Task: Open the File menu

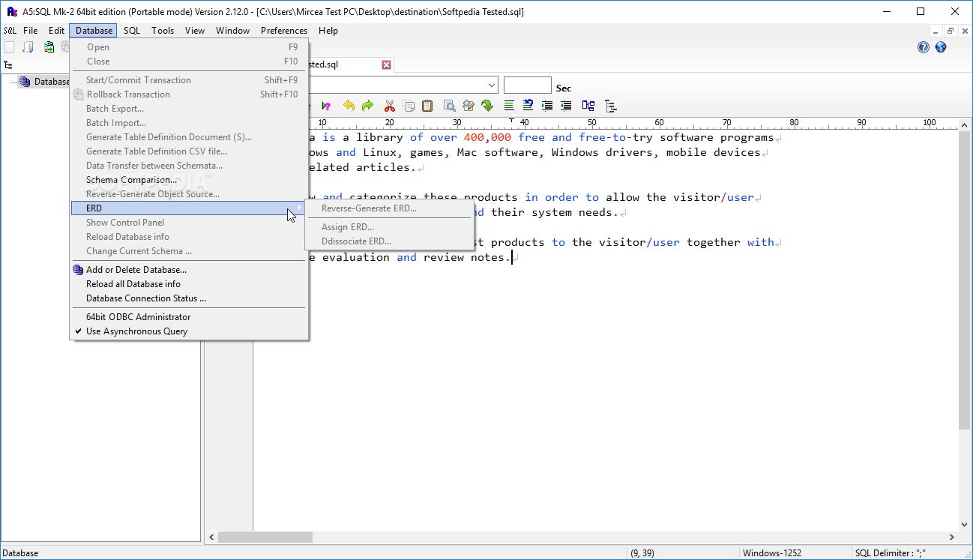Action: click(x=30, y=31)
